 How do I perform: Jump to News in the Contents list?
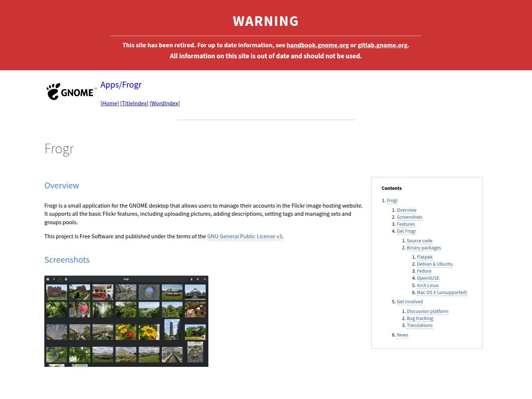point(402,335)
